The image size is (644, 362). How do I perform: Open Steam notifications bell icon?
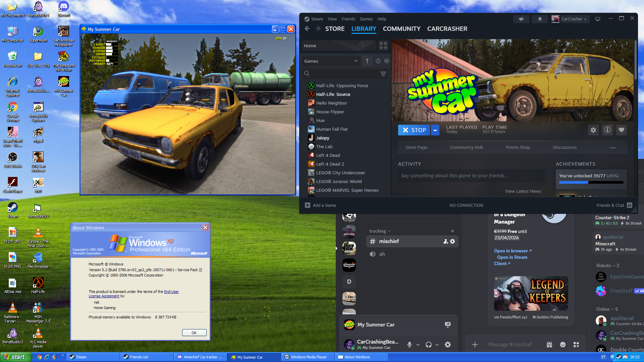[x=540, y=19]
